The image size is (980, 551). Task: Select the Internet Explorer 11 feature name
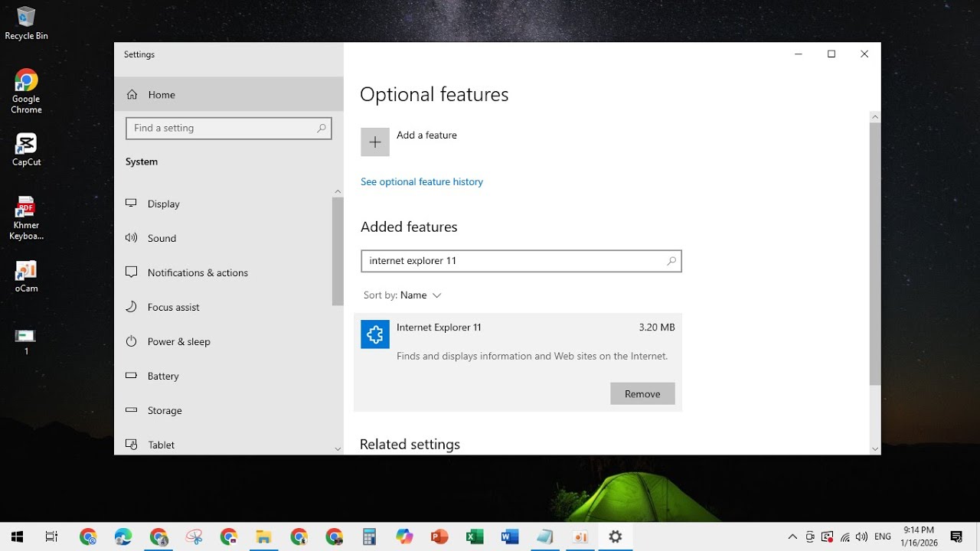439,328
